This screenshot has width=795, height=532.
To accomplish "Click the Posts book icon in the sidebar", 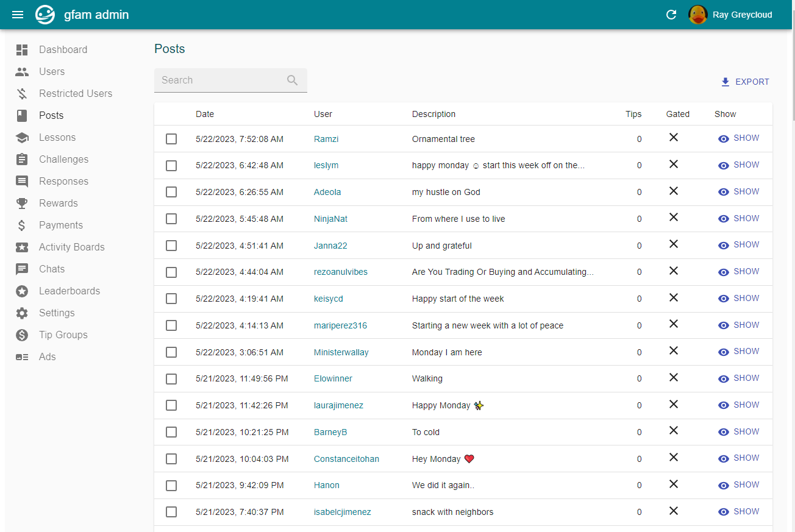I will (22, 116).
